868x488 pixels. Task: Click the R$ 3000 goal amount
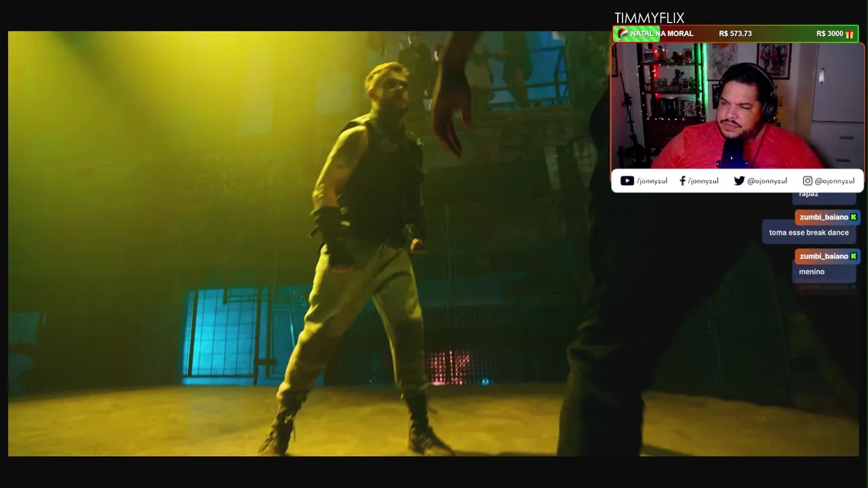point(829,34)
